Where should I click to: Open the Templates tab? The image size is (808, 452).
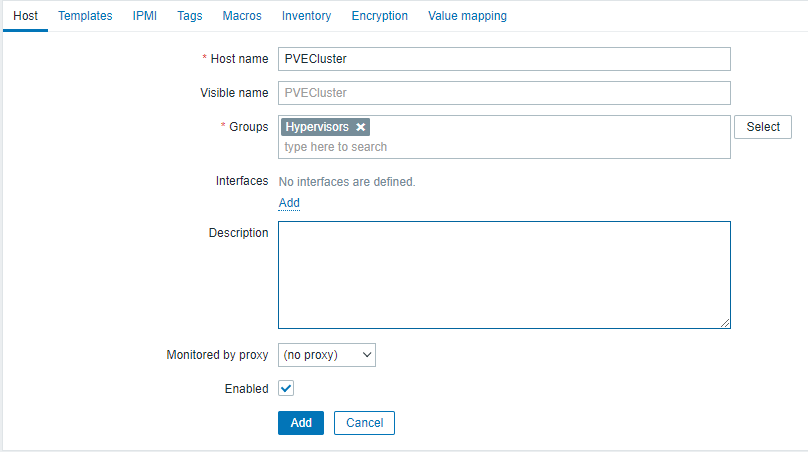tap(85, 16)
